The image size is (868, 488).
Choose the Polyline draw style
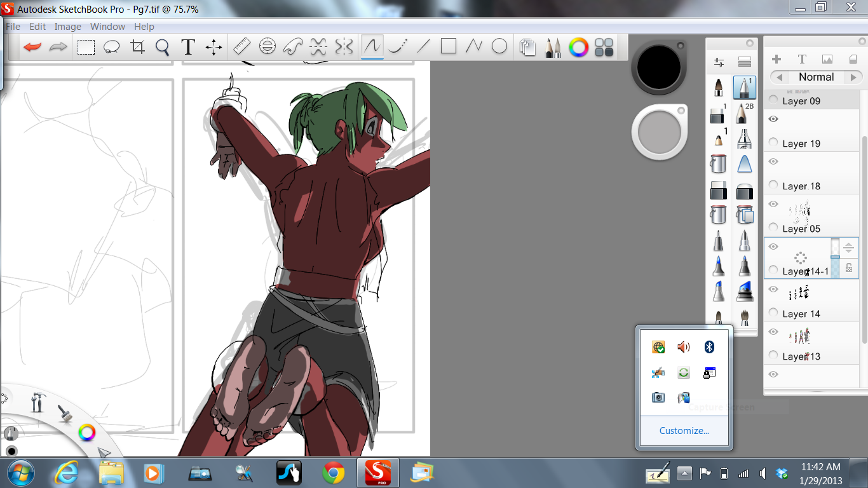[x=474, y=46]
